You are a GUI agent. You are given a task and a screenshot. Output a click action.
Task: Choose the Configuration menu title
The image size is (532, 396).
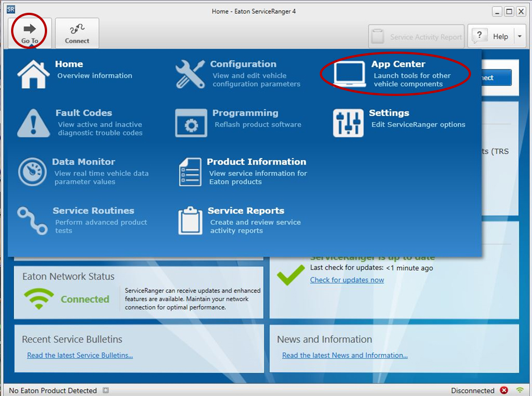[243, 64]
